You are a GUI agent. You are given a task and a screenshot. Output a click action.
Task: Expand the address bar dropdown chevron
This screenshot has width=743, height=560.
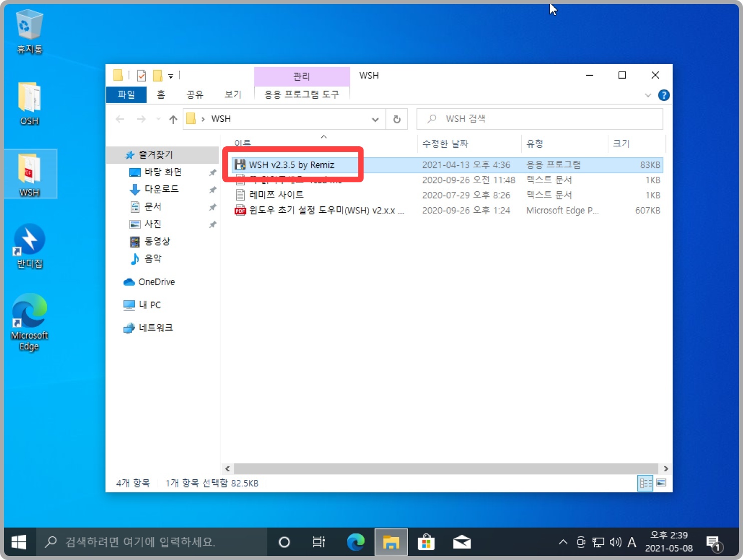coord(375,119)
